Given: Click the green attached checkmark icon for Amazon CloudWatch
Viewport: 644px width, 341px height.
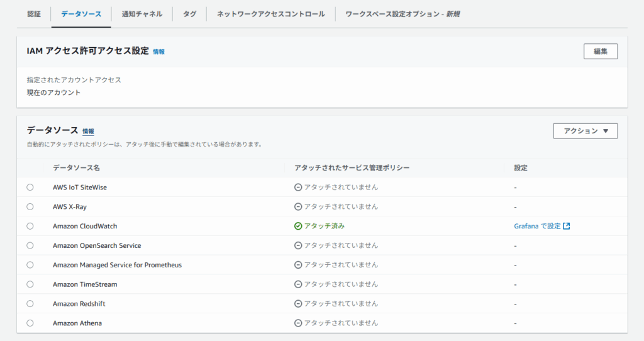Looking at the screenshot, I should (298, 226).
